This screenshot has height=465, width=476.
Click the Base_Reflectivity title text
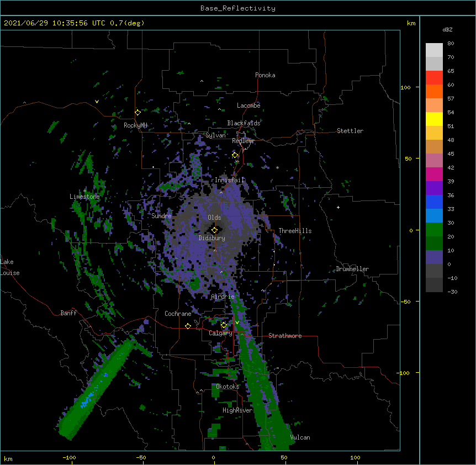tap(238, 8)
